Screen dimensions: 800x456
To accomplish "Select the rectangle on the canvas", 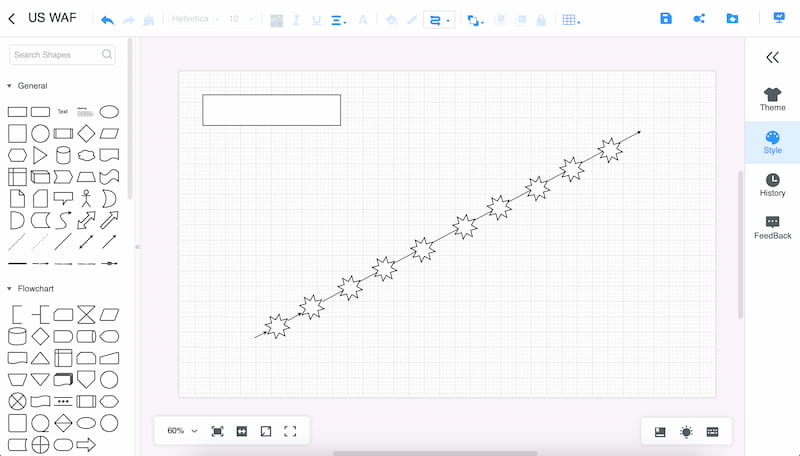I will click(x=271, y=110).
